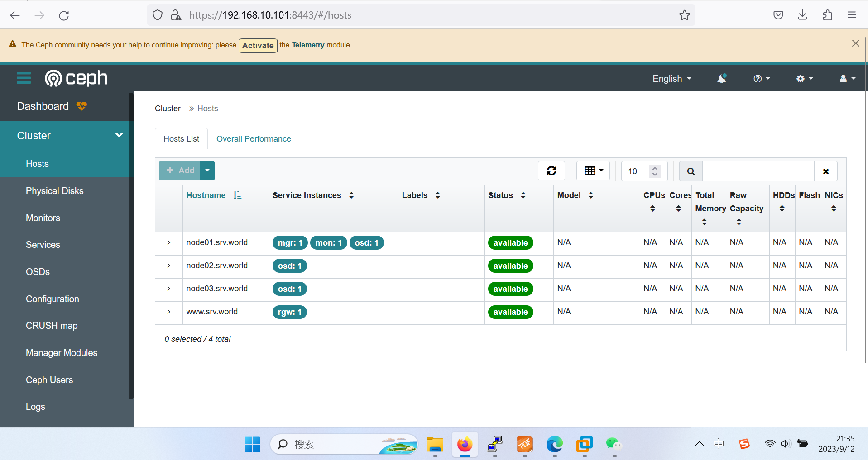This screenshot has height=460, width=868.
Task: Open the Firefox downloads panel
Action: (802, 15)
